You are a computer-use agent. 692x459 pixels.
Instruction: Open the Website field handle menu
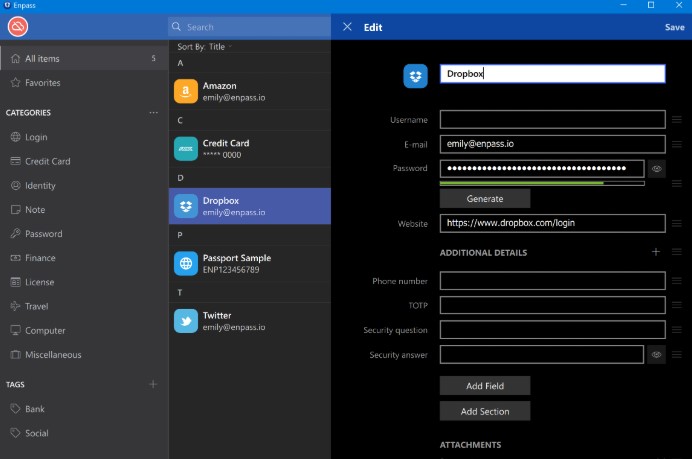pos(677,223)
